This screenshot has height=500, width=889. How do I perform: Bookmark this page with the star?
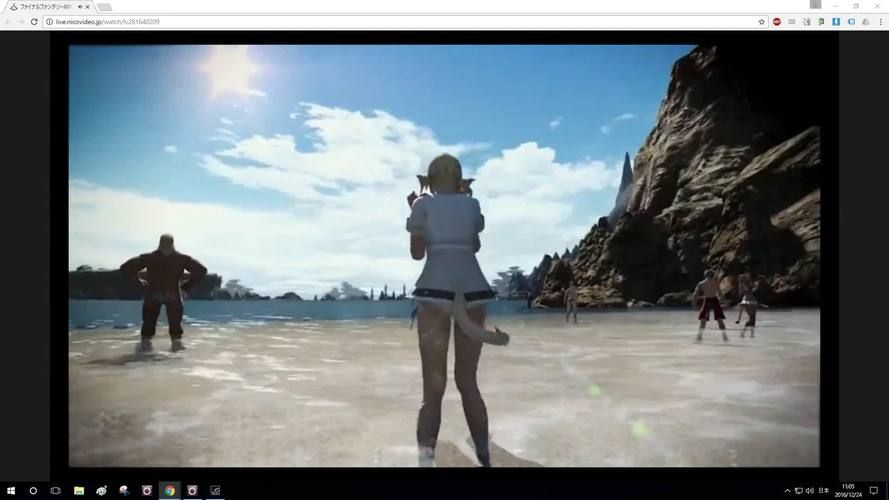click(761, 22)
